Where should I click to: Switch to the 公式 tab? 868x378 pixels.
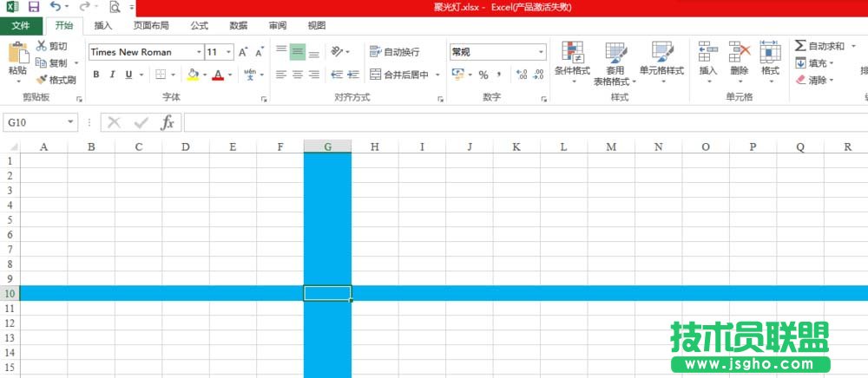pyautogui.click(x=200, y=25)
